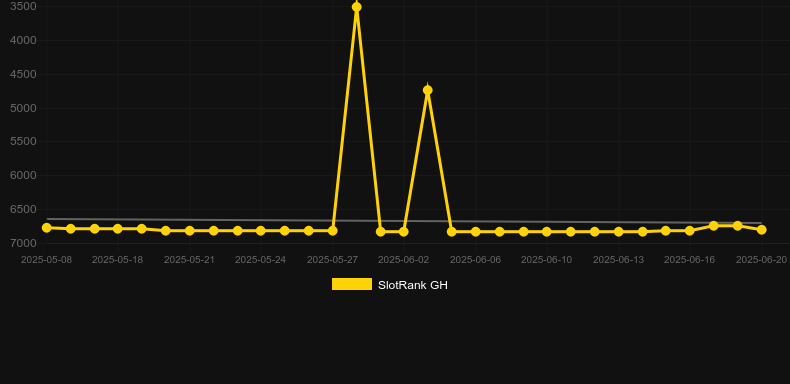Select the highest peak data point near 3500
The image size is (790, 384).
click(x=357, y=7)
